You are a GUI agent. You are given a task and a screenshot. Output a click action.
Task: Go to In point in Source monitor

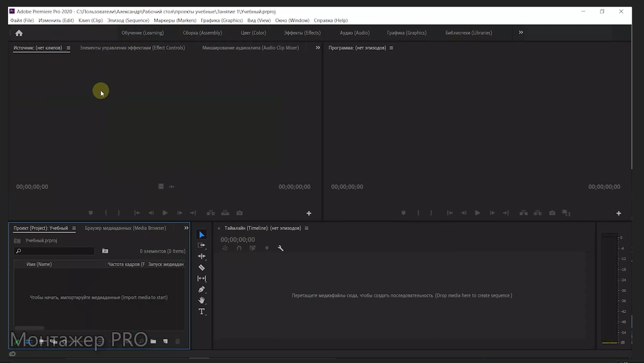click(137, 213)
